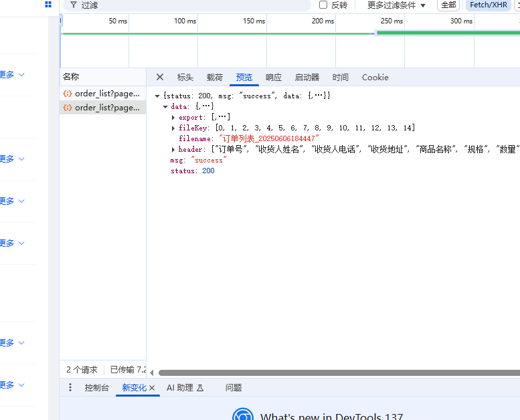Switch to the 预览 tab

pos(244,77)
